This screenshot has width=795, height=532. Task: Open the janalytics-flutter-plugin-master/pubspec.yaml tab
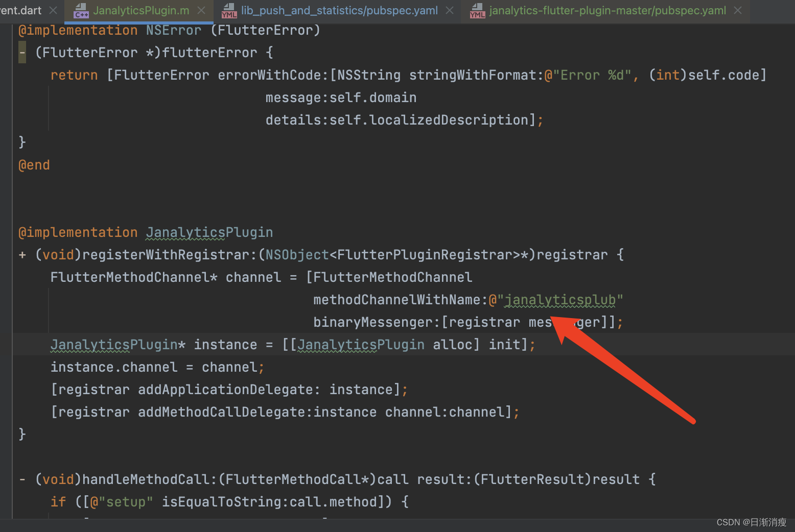point(605,10)
